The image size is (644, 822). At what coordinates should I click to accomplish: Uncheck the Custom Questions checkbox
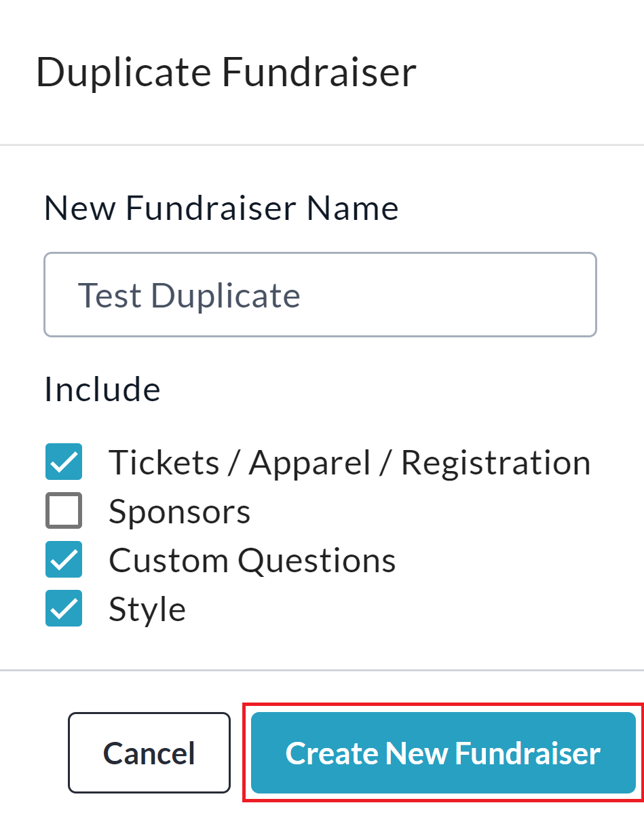pyautogui.click(x=64, y=560)
